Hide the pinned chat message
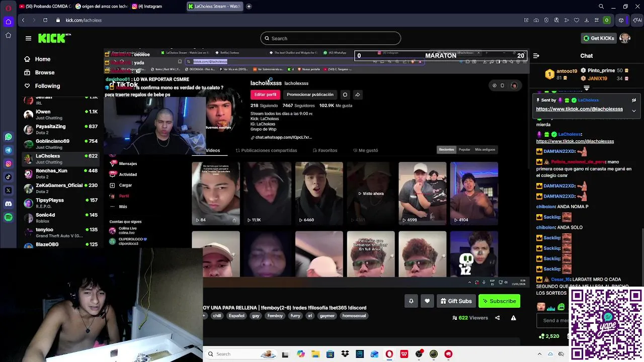This screenshot has height=362, width=644. pos(634,100)
